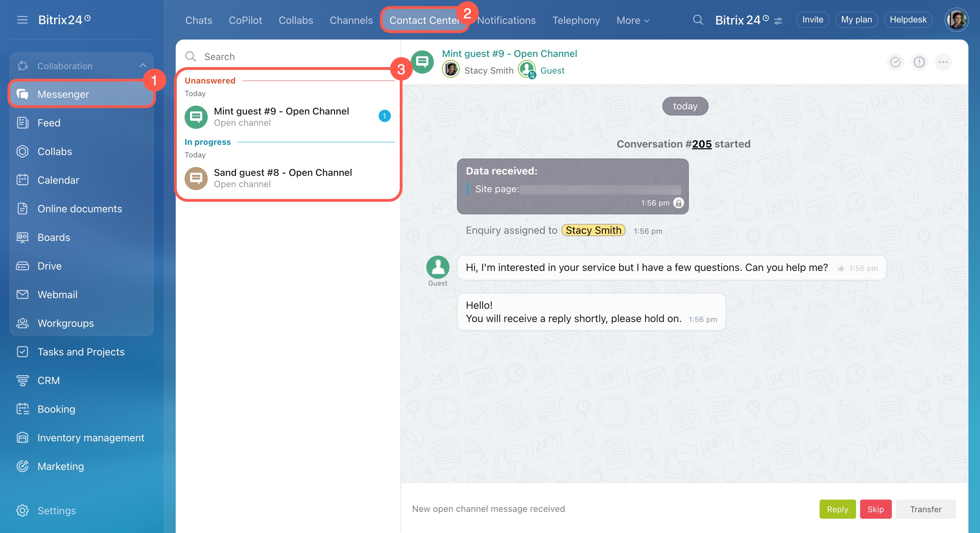Open Settings gear in sidebar
Viewport: 980px width, 533px height.
point(22,510)
